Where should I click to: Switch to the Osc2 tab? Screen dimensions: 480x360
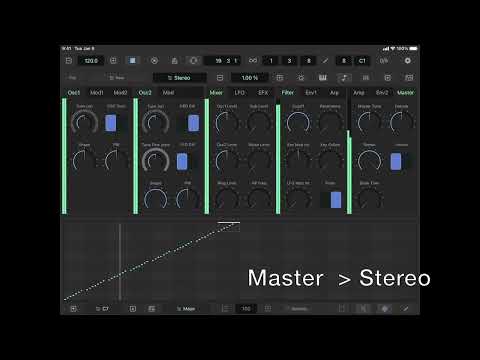[145, 93]
